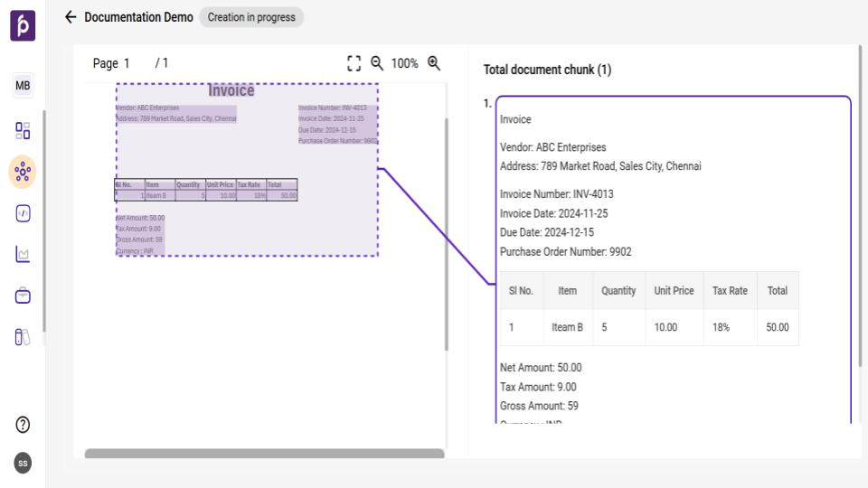Select the highlighted invoice region in preview
The width and height of the screenshot is (868, 488).
point(247,170)
